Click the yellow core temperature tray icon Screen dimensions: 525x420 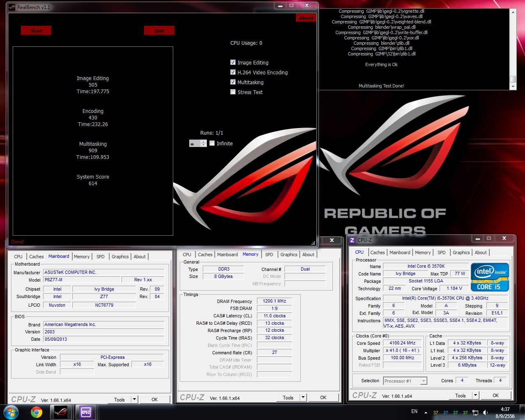(x=436, y=413)
